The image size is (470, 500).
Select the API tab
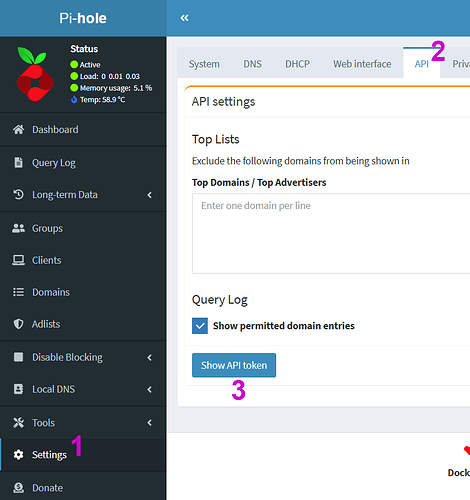coord(421,64)
